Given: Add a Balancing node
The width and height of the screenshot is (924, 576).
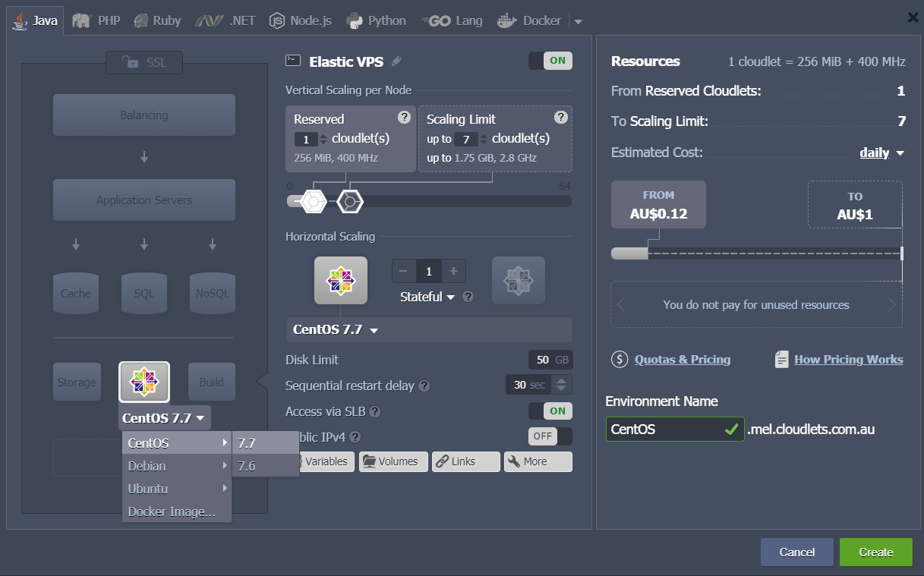Looking at the screenshot, I should [x=144, y=115].
